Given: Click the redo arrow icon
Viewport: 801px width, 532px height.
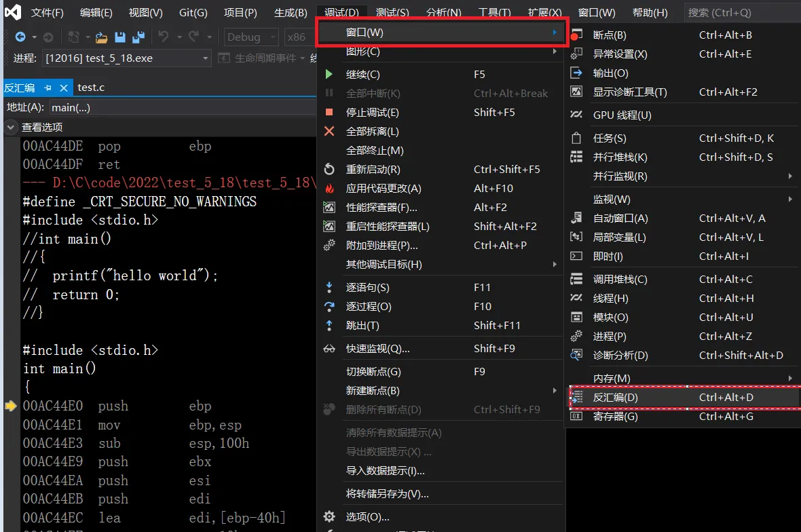Looking at the screenshot, I should [193, 36].
